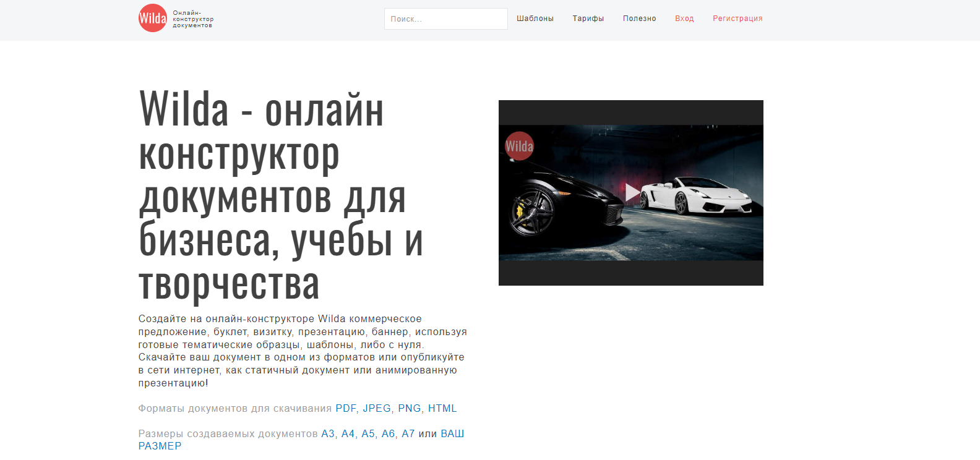The width and height of the screenshot is (980, 460).
Task: Open the Регистрация sign-up link
Action: point(737,19)
